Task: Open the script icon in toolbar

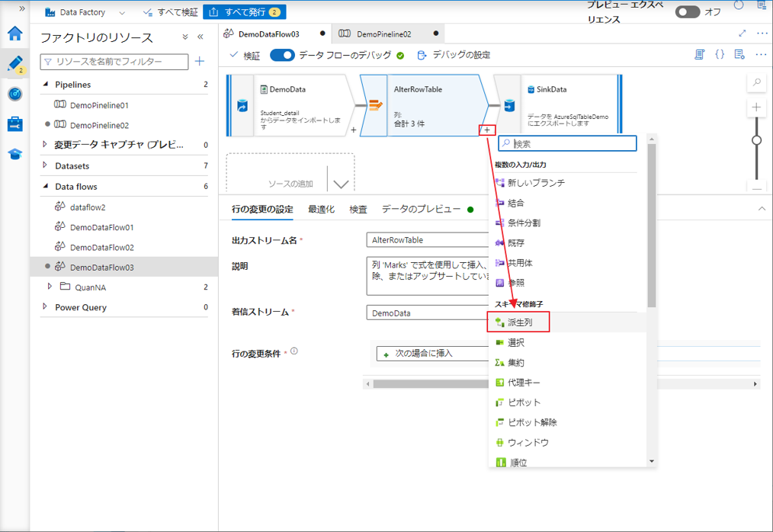Action: (x=700, y=54)
